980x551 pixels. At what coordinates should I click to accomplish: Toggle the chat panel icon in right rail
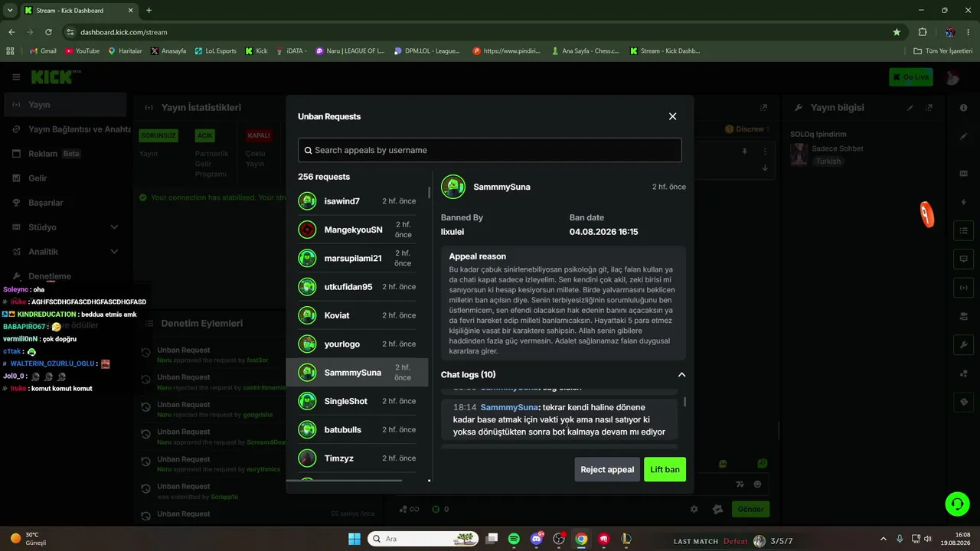[964, 259]
